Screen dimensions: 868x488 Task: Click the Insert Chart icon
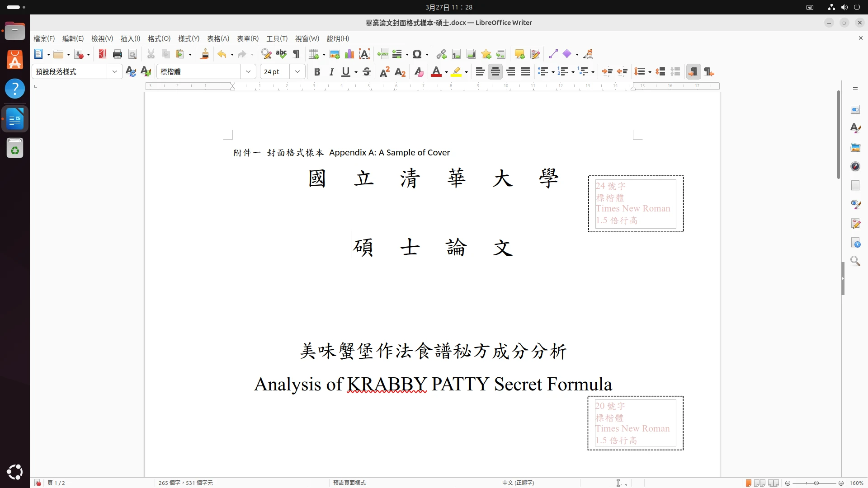click(x=349, y=54)
